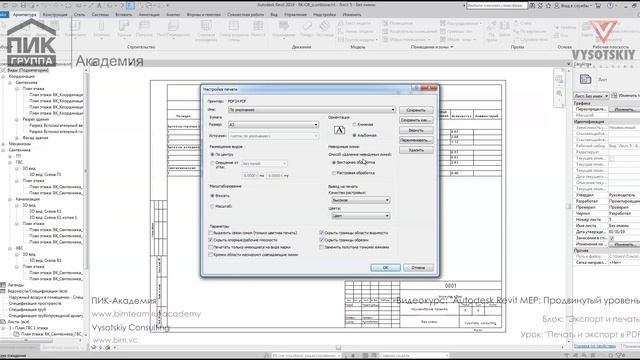Select Книжная portrait orientation radio
The width and height of the screenshot is (640, 360).
coord(354,124)
